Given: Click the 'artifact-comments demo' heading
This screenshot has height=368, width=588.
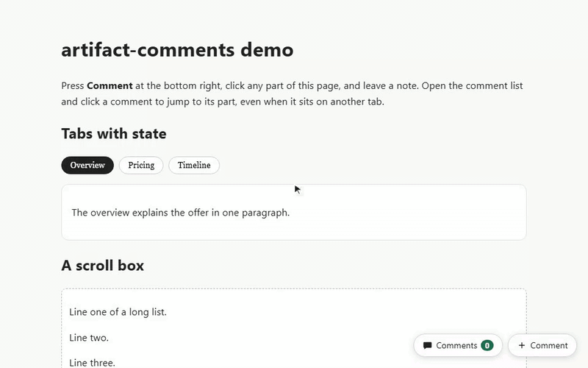Looking at the screenshot, I should 177,50.
